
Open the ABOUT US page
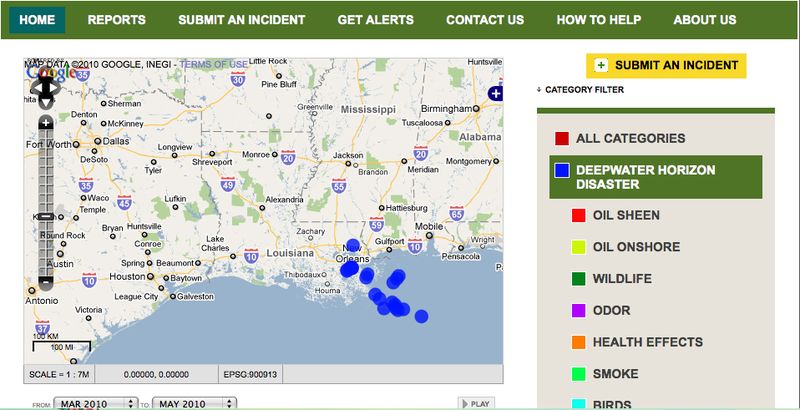coord(705,20)
